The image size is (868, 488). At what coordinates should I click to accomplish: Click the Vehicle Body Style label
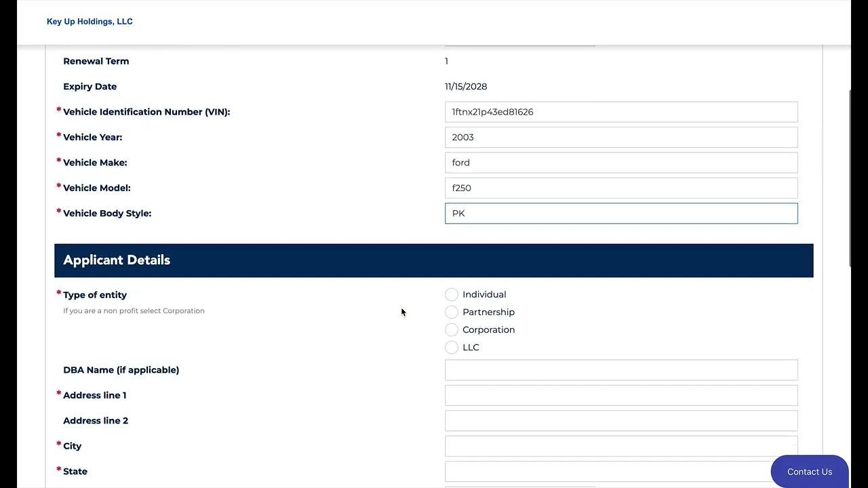click(x=107, y=213)
